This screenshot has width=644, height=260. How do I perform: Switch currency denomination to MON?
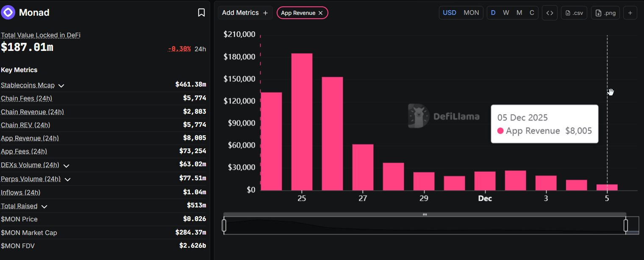[471, 13]
